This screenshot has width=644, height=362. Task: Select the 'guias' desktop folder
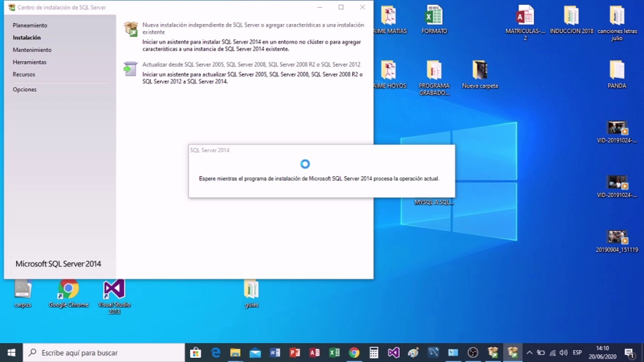(251, 294)
